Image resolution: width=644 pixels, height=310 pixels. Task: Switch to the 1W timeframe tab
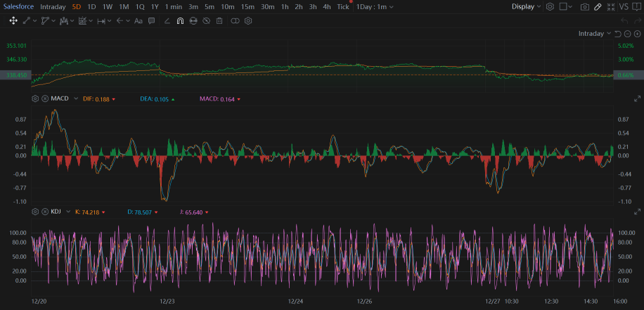(107, 6)
